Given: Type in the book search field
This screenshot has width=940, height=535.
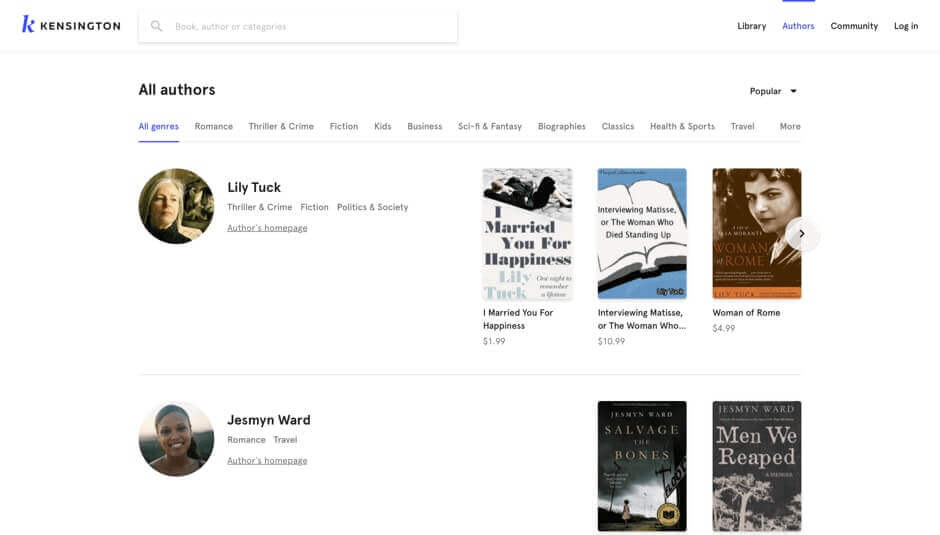Looking at the screenshot, I should coord(310,26).
